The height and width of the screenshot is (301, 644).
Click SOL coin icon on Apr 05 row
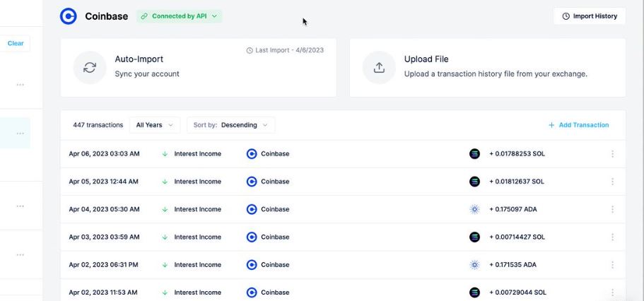(475, 182)
